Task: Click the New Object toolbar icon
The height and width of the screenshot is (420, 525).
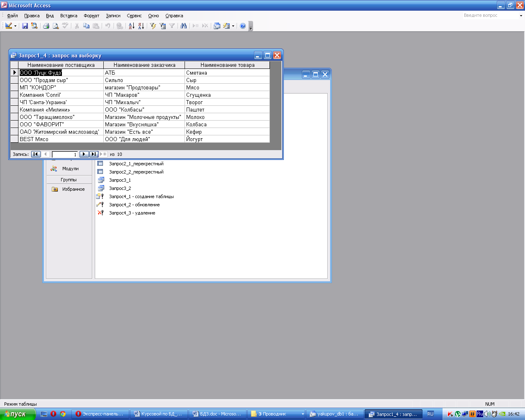Action: point(226,26)
